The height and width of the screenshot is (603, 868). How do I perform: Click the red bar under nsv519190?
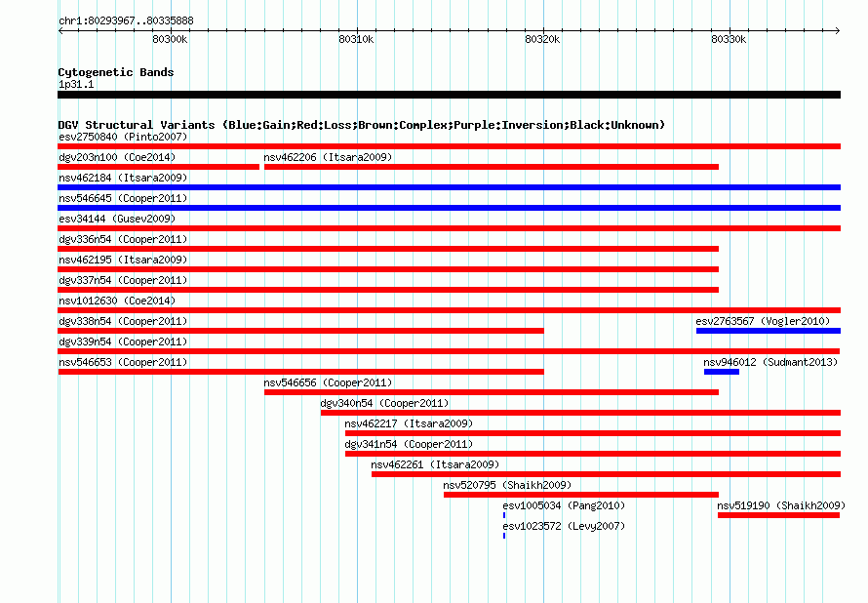click(x=779, y=515)
